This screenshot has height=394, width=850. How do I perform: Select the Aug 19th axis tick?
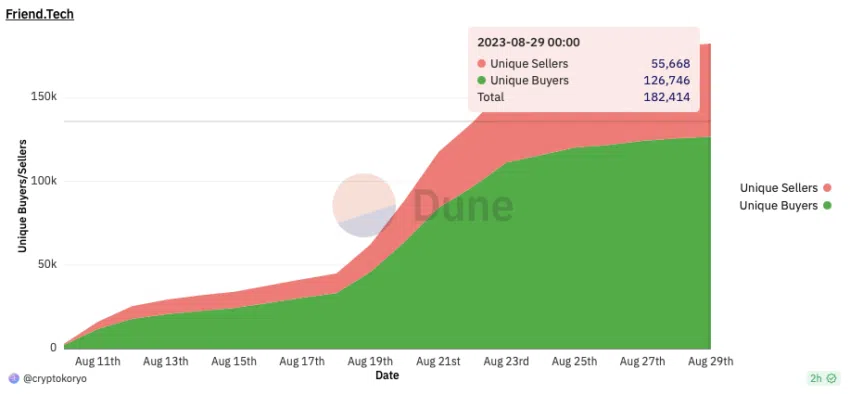(370, 361)
